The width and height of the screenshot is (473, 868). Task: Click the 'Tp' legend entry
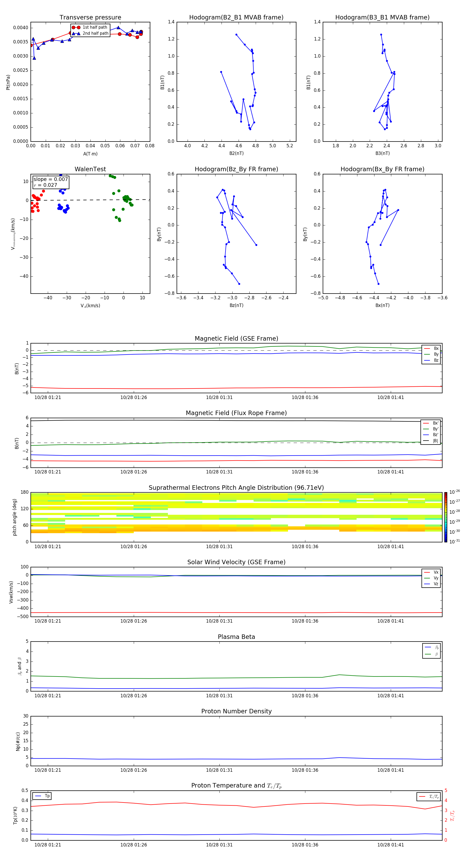tap(42, 796)
